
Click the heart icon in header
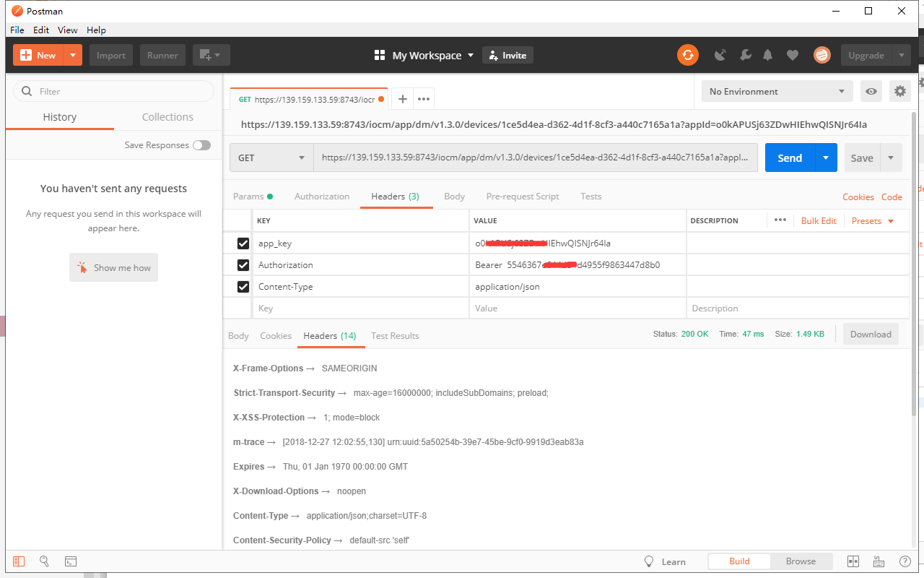point(793,55)
